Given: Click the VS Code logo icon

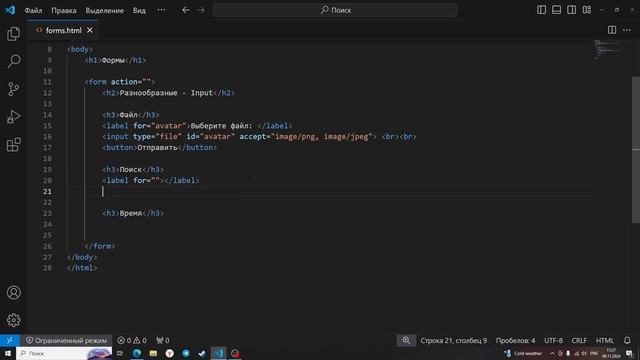Looking at the screenshot, I should pyautogui.click(x=10, y=10).
